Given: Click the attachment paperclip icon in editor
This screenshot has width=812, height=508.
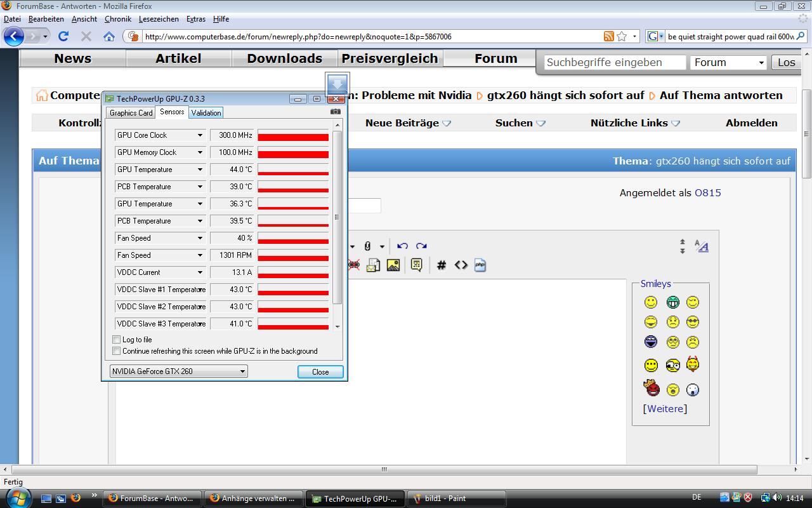Looking at the screenshot, I should pyautogui.click(x=367, y=246).
